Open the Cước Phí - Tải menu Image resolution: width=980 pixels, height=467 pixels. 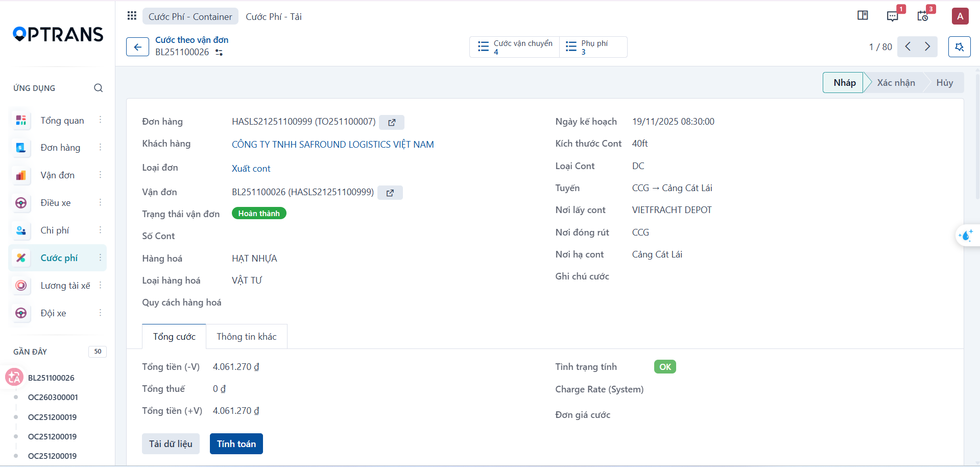(274, 16)
